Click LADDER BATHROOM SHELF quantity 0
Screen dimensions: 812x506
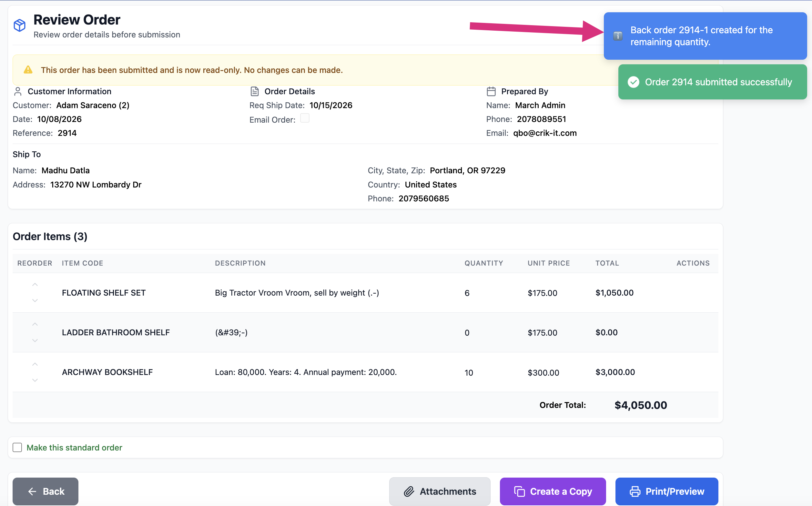[x=467, y=333]
